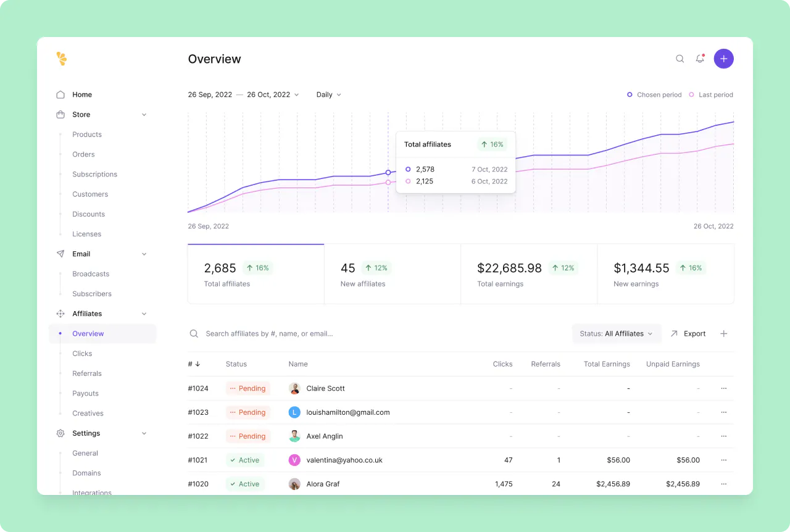
Task: Open Email using its paper plane icon
Action: point(60,254)
